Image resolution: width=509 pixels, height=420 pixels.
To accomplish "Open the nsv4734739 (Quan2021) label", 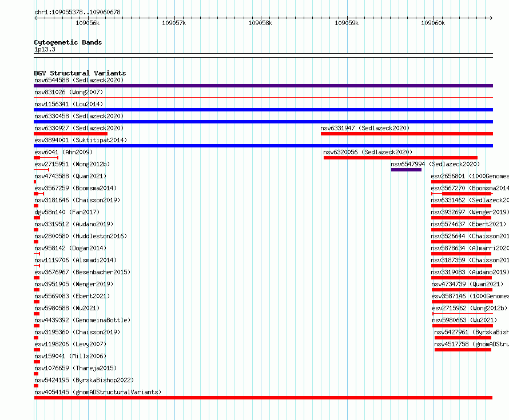I will tap(467, 284).
